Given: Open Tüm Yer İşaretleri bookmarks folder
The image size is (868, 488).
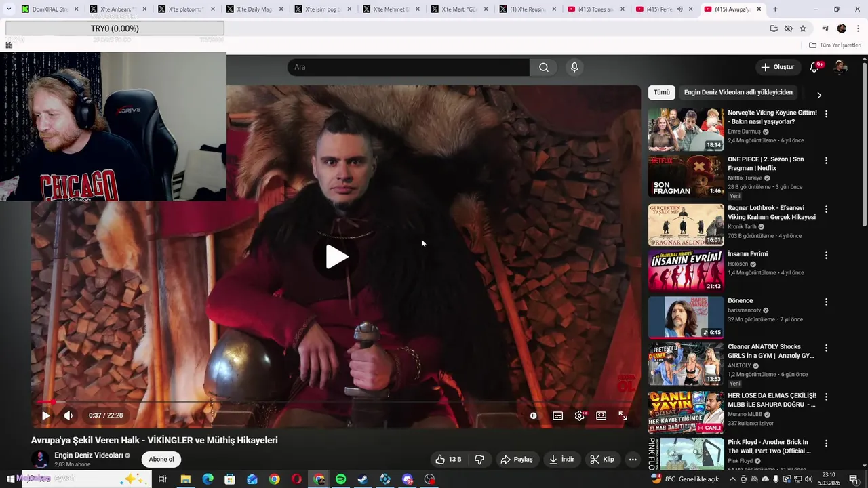Looking at the screenshot, I should [835, 45].
